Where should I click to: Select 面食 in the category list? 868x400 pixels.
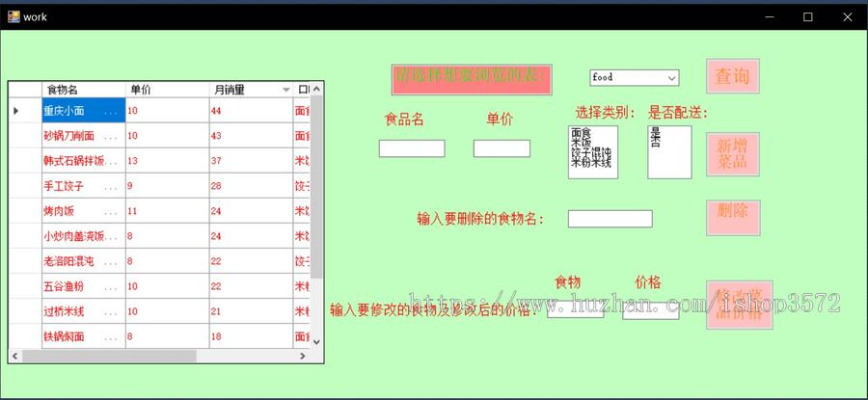point(581,133)
